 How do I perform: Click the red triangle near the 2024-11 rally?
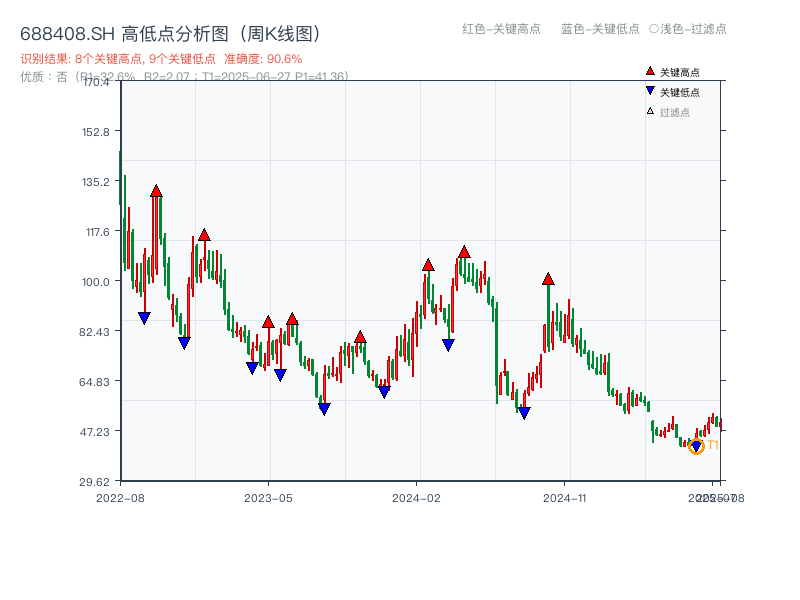click(548, 280)
